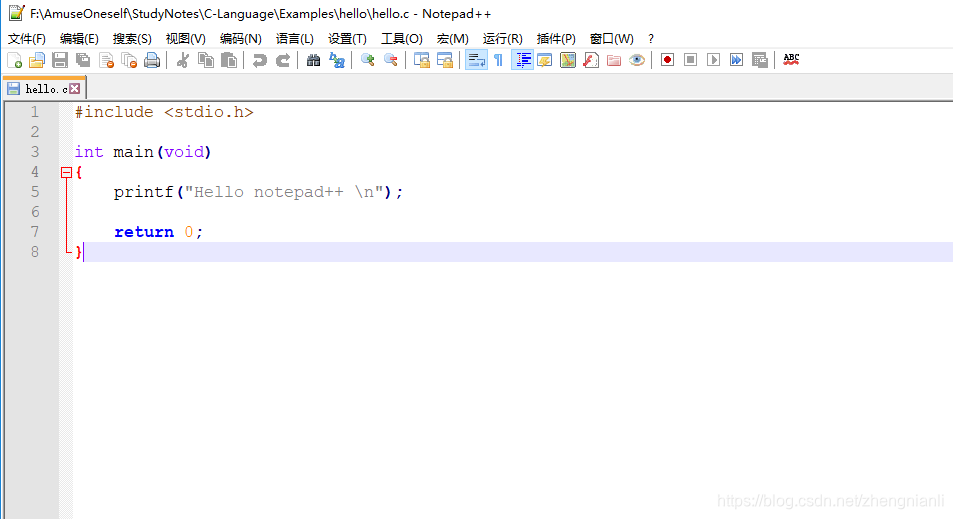
Task: Click the user-defined language icon
Action: 545,60
